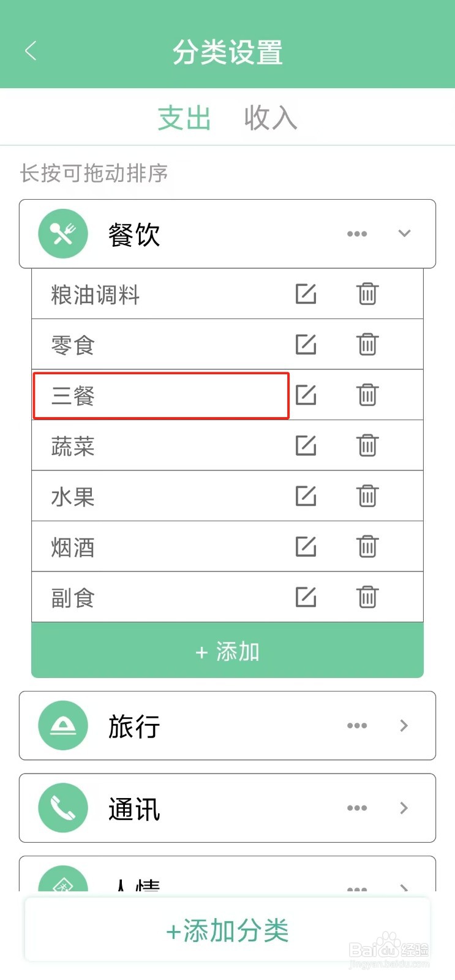
Task: Edit the 副食 subcategory
Action: coord(306,597)
